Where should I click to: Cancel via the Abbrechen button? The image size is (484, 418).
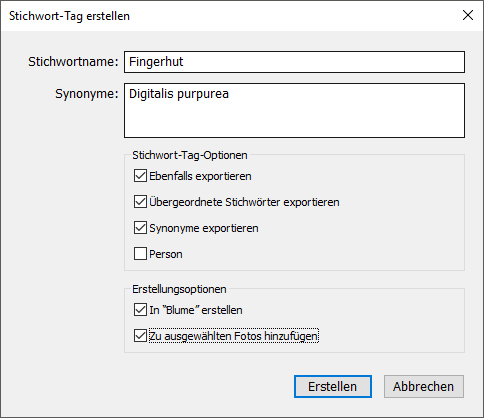424,387
